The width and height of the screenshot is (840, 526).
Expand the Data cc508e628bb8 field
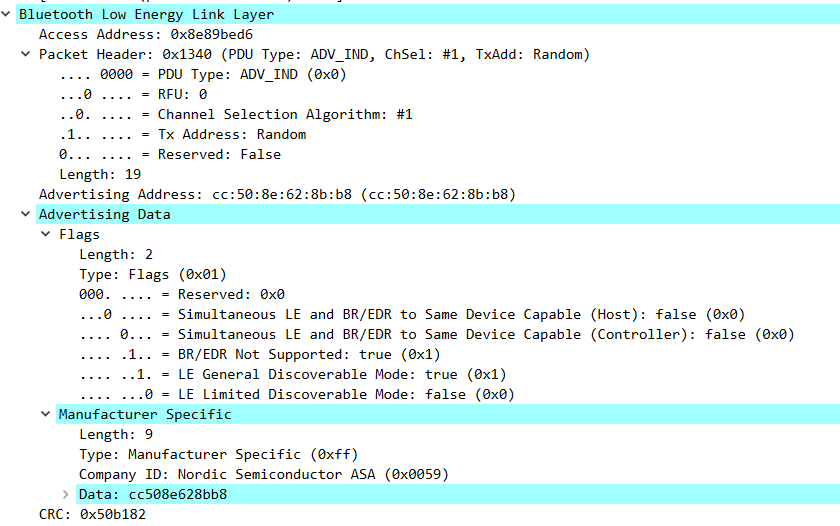coord(66,494)
